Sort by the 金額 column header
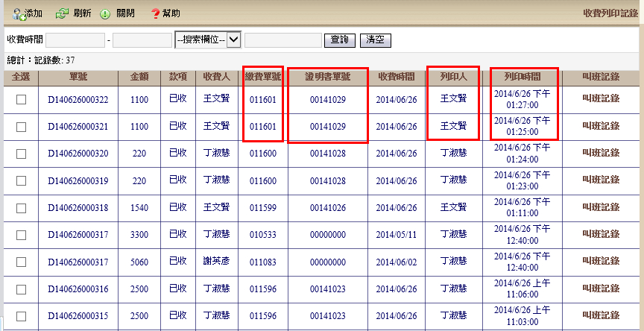This screenshot has width=644, height=331. (139, 77)
